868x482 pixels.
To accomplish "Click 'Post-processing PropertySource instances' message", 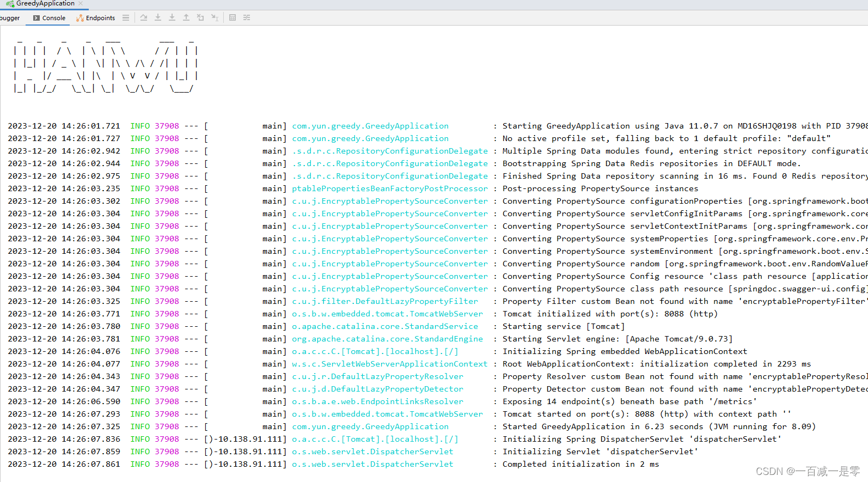I will pos(600,188).
